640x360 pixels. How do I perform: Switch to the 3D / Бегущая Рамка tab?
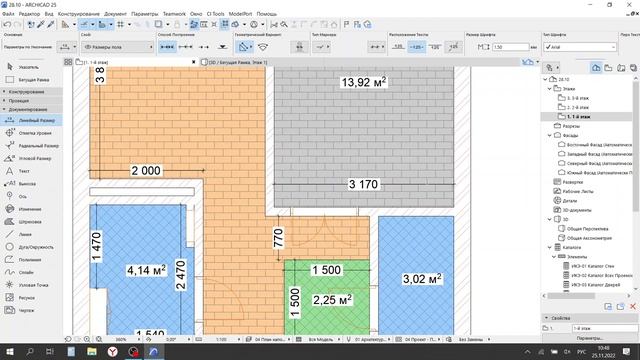(234, 62)
